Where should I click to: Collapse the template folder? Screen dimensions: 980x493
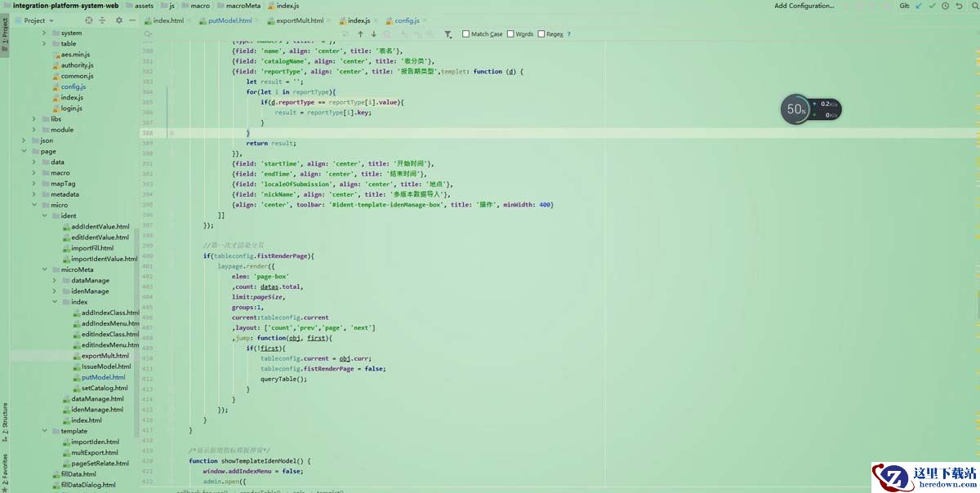point(44,431)
